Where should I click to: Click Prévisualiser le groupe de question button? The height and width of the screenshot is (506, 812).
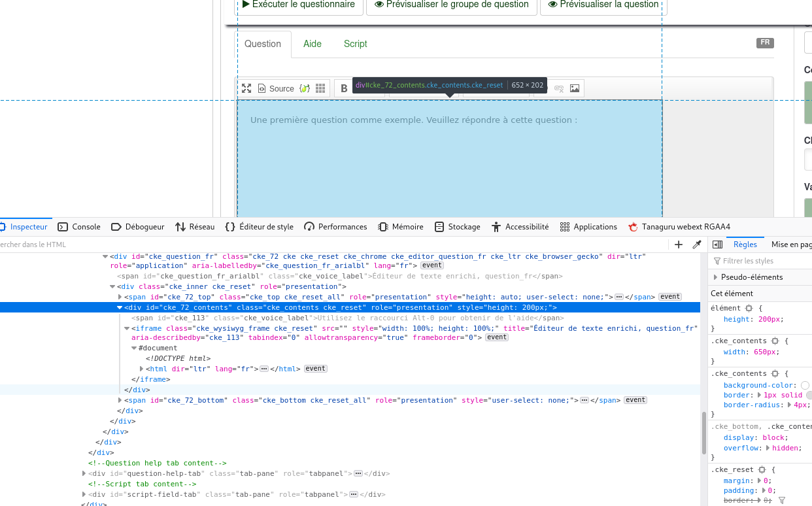point(451,5)
